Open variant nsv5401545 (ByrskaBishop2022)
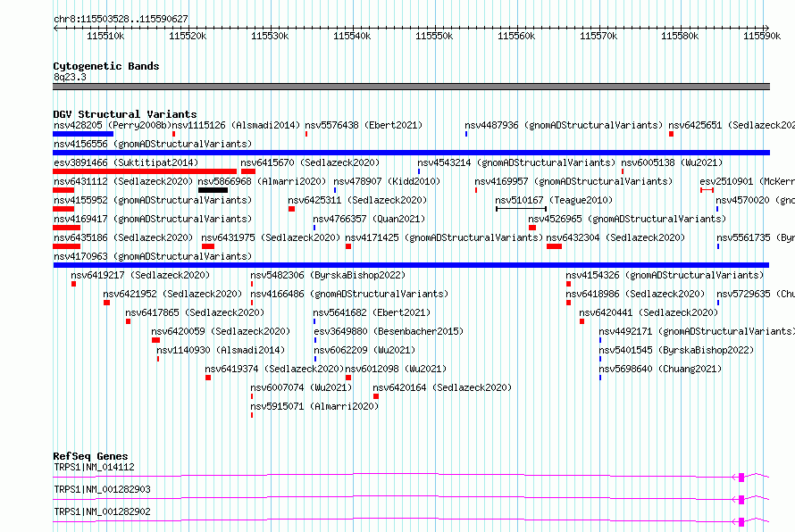 (x=676, y=350)
